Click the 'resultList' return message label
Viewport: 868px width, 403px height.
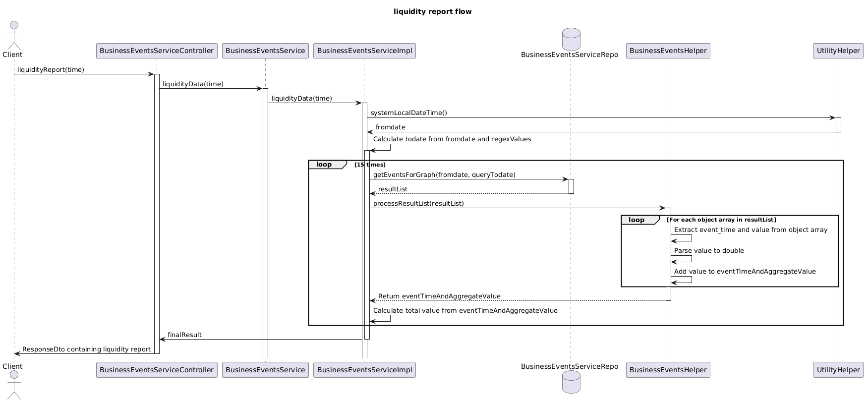click(x=393, y=189)
